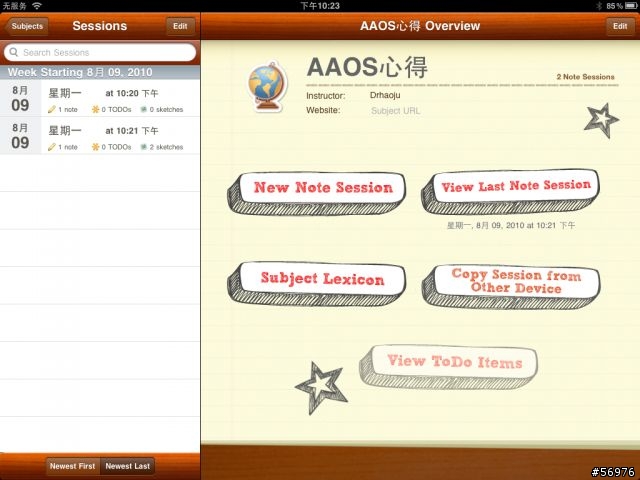Focus the Search Sessions field
The width and height of the screenshot is (640, 480).
coord(100,53)
